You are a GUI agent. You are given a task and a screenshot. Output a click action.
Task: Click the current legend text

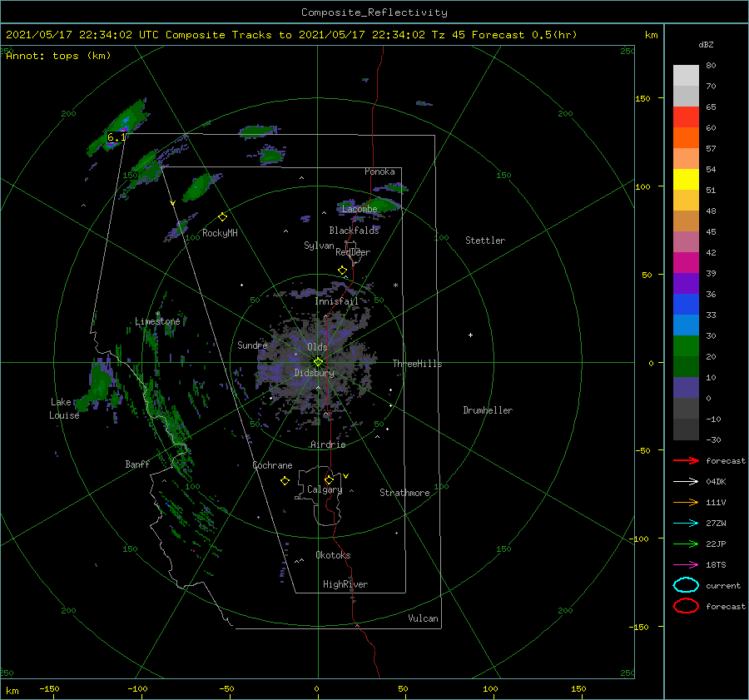tap(723, 585)
